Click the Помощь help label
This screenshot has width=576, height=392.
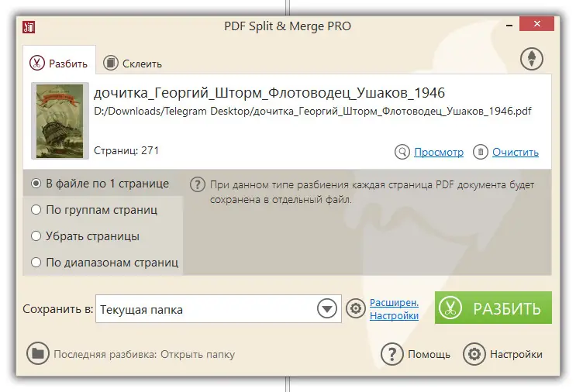point(429,354)
